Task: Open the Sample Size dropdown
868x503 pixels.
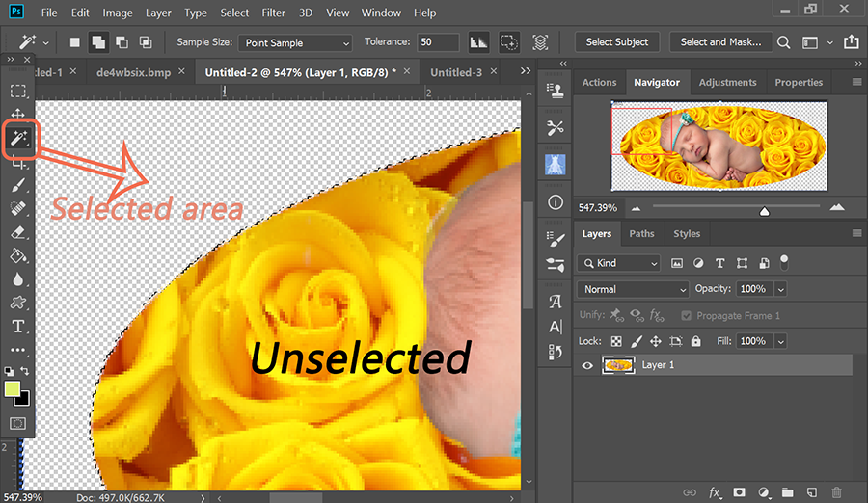Action: coord(296,43)
